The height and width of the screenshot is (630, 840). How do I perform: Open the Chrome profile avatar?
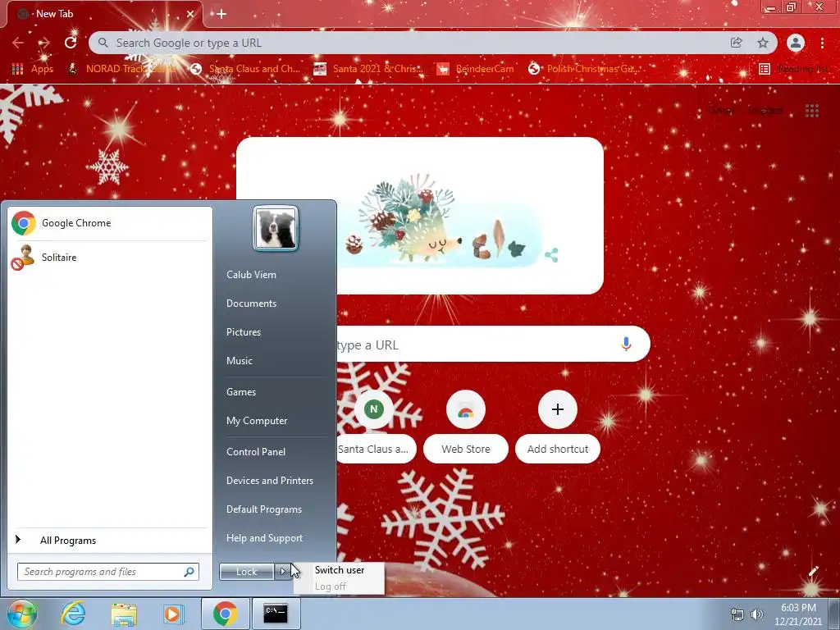796,43
